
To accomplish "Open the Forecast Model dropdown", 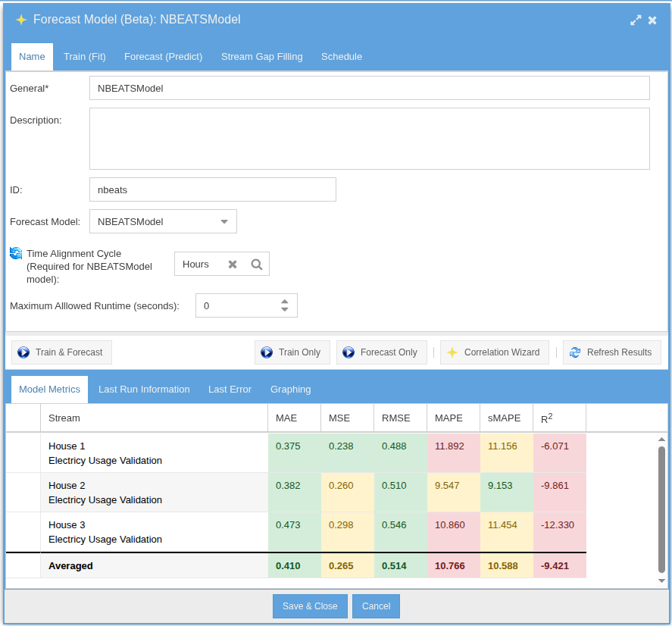I will pos(224,221).
